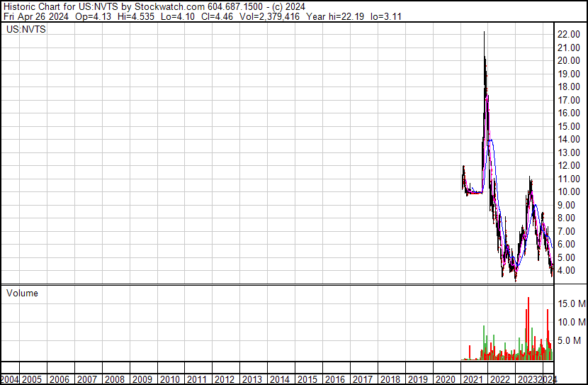Screen dimensions: 588x385
Task: Click the 10.00 price axis label
Action: (570, 191)
